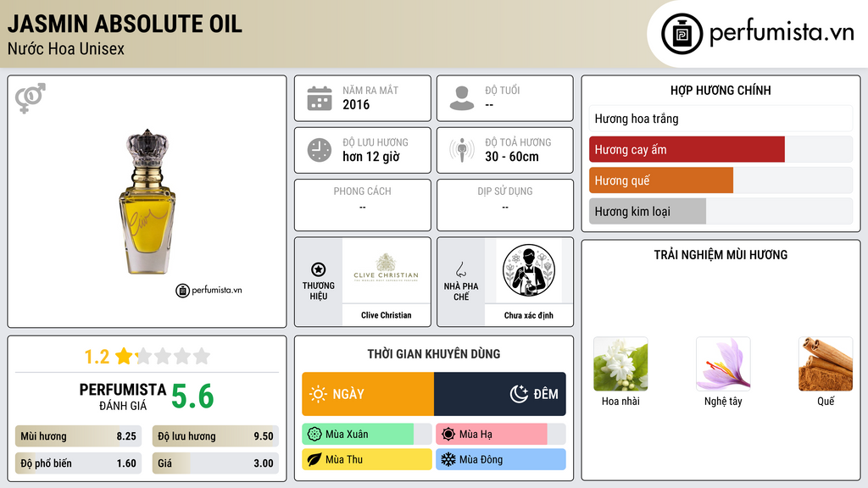Click the calendar icon beside release year
The width and height of the screenshot is (868, 488).
(x=320, y=98)
